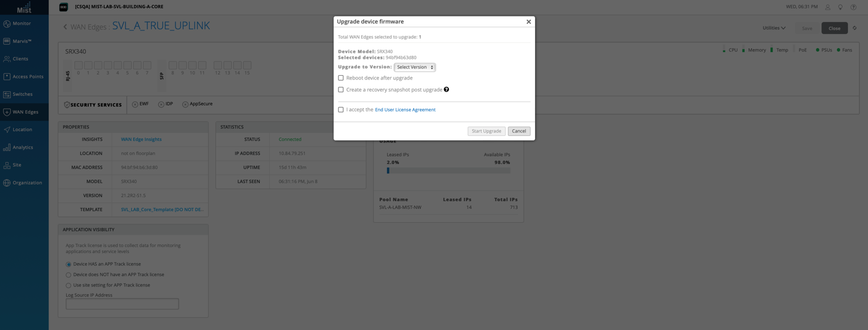This screenshot has height=330, width=868.
Task: Click the site icon beside MIST-LAB-SVL-BUILDING-A-CORE
Action: click(x=63, y=7)
